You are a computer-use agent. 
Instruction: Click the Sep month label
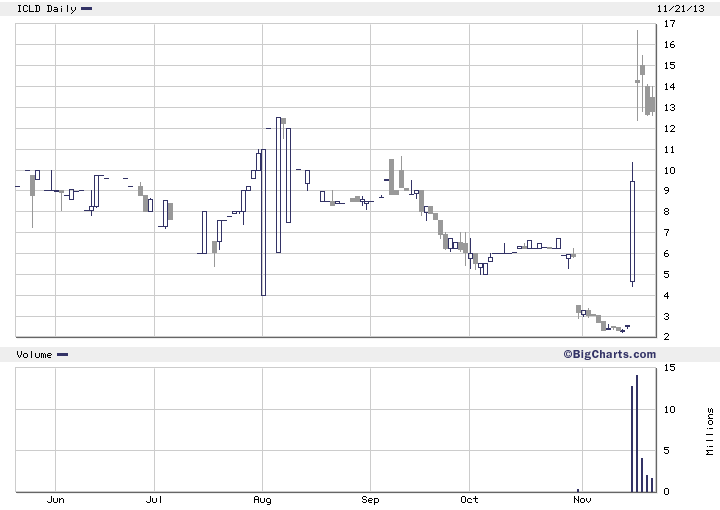click(370, 500)
